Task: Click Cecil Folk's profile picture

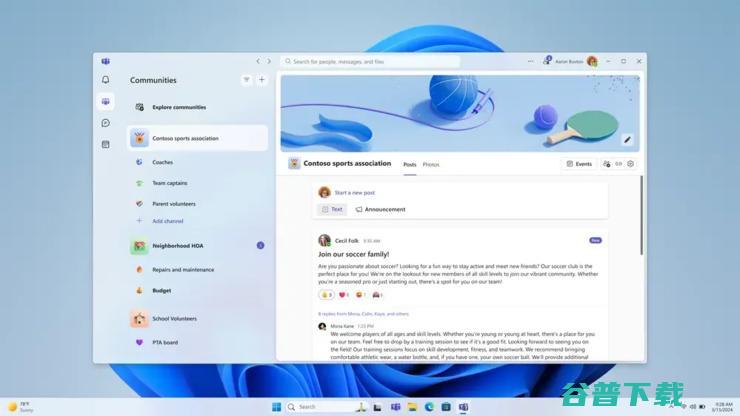Action: [x=324, y=240]
